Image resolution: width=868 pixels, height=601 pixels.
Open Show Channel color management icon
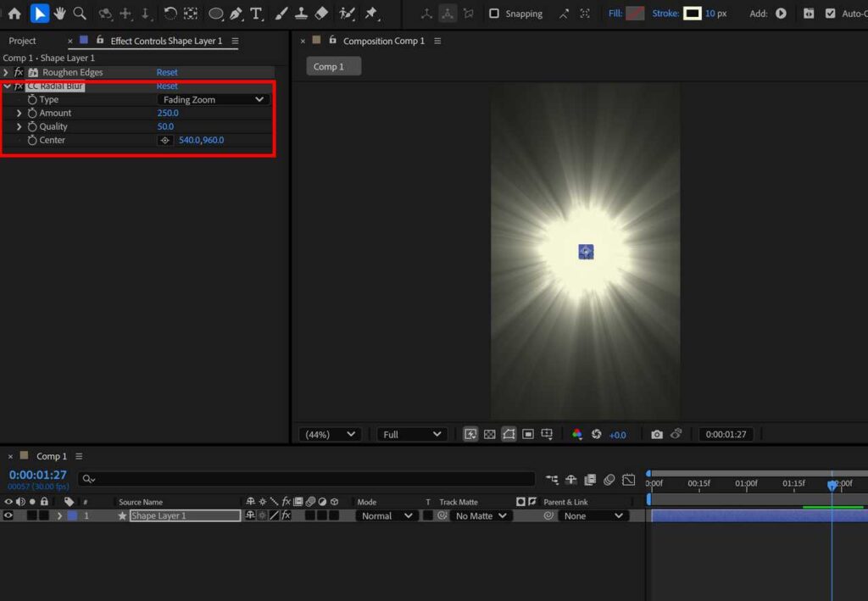576,434
